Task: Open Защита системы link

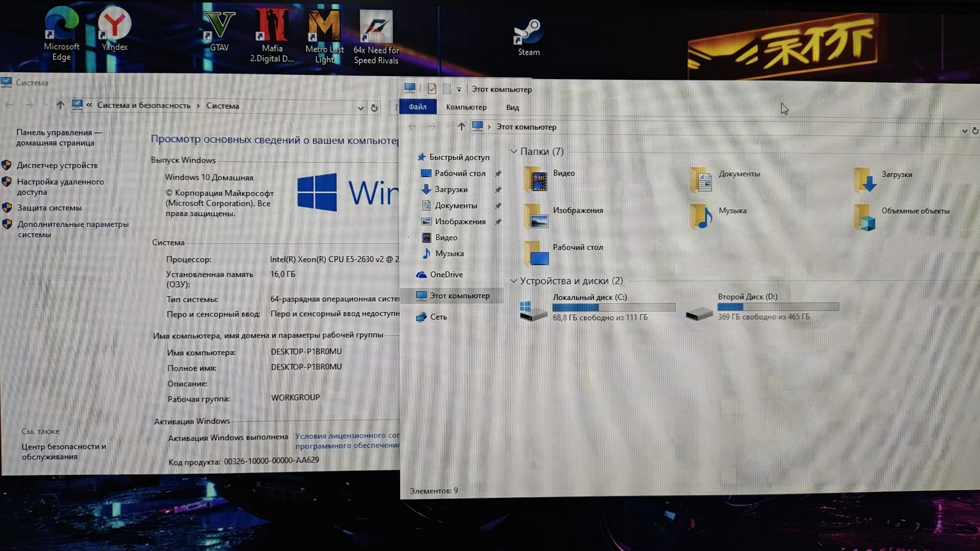Action: pyautogui.click(x=49, y=208)
